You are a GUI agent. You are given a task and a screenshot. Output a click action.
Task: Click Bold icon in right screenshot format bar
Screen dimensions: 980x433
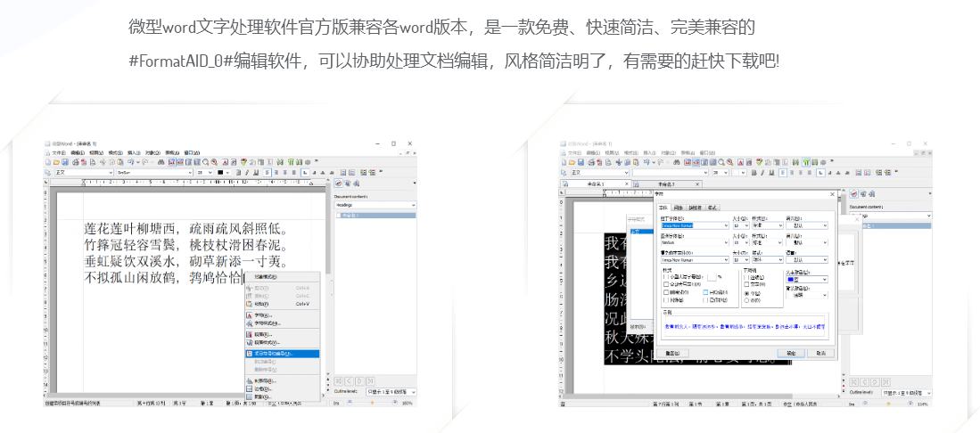coord(754,173)
